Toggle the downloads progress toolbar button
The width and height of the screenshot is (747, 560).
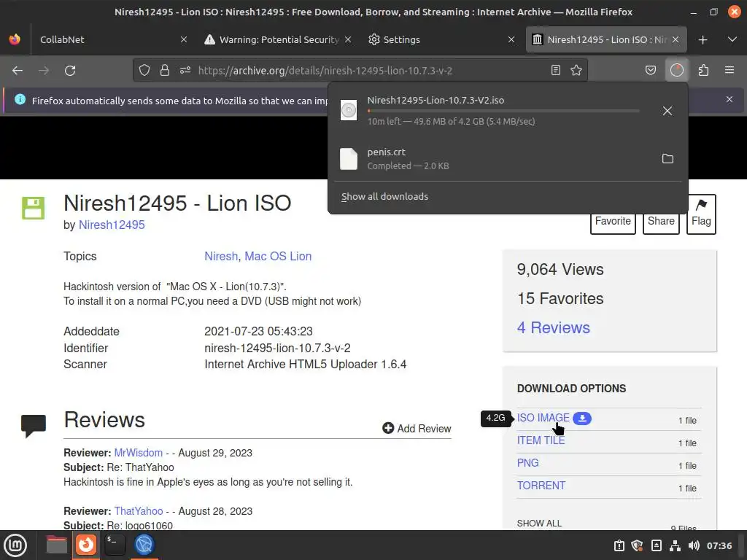(x=677, y=71)
